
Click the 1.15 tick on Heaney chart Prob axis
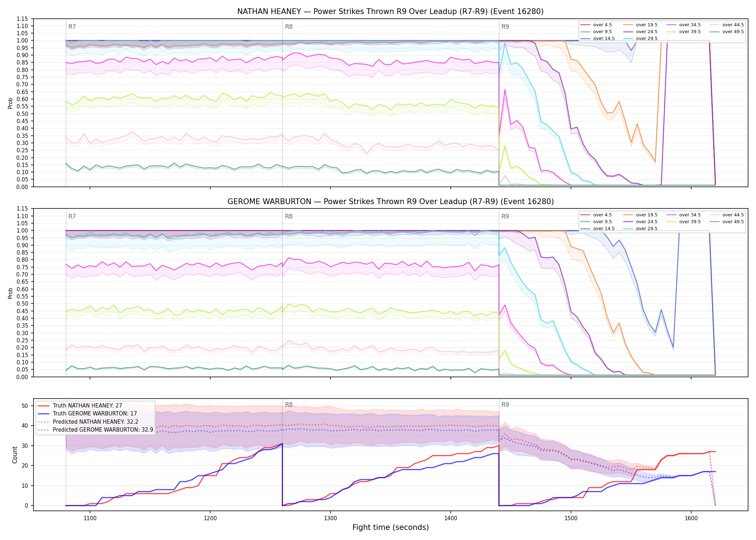click(x=22, y=19)
